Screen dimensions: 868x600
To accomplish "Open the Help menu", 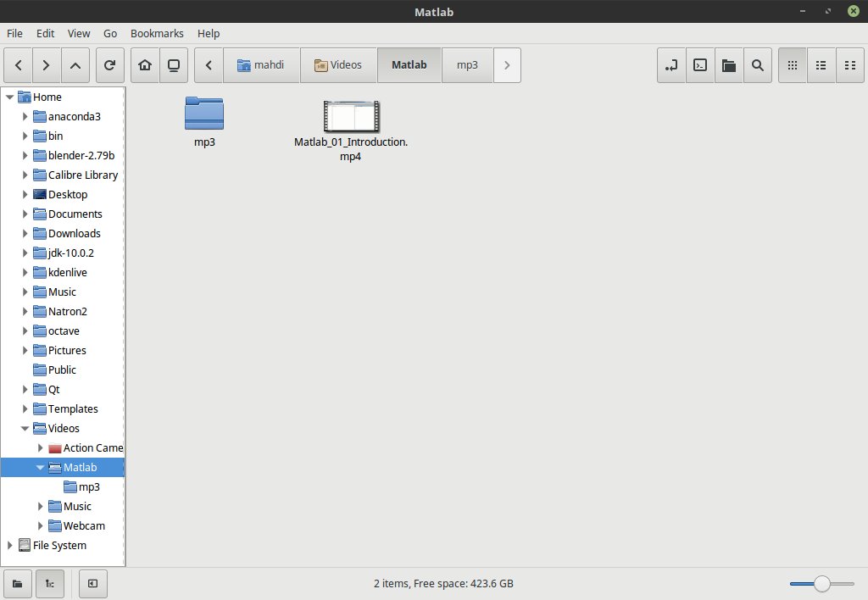I will [x=209, y=33].
